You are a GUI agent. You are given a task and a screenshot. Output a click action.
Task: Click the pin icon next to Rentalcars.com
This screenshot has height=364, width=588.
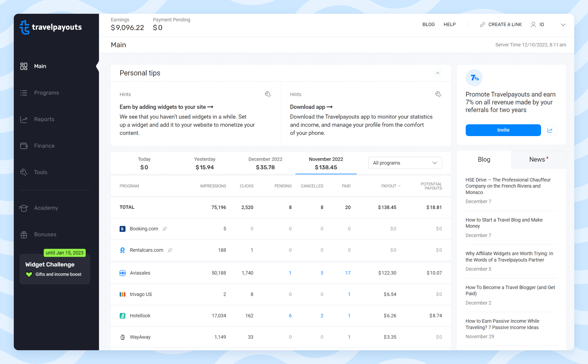click(170, 250)
